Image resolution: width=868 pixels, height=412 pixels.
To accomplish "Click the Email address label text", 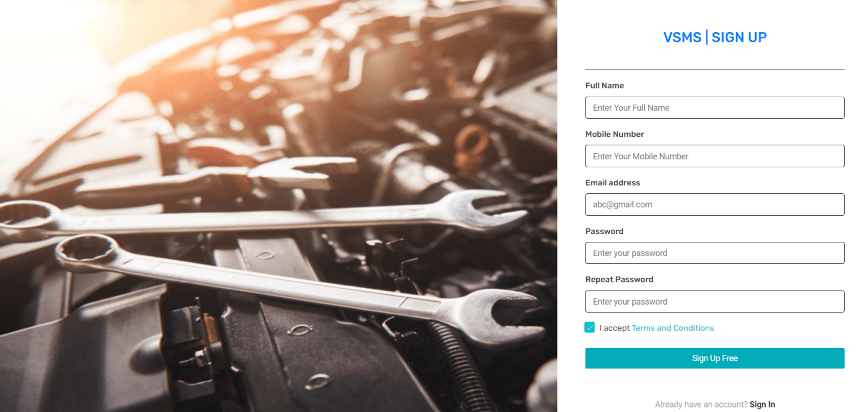I will 613,183.
